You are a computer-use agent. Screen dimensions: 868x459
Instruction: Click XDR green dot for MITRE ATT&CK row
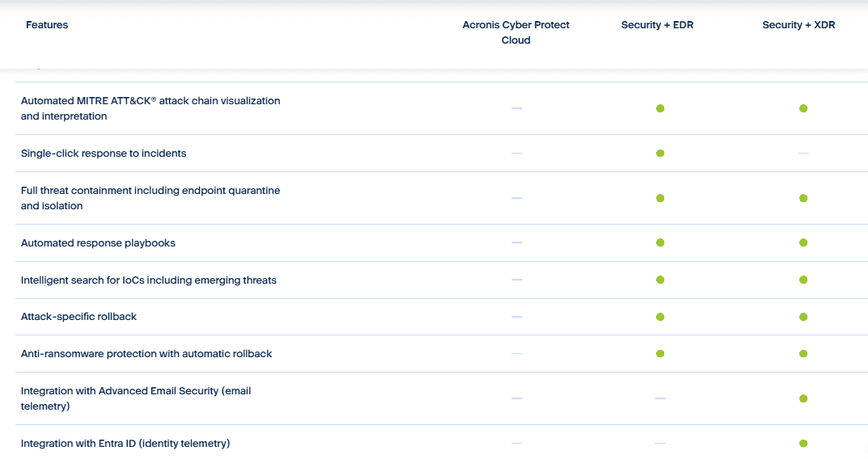803,108
